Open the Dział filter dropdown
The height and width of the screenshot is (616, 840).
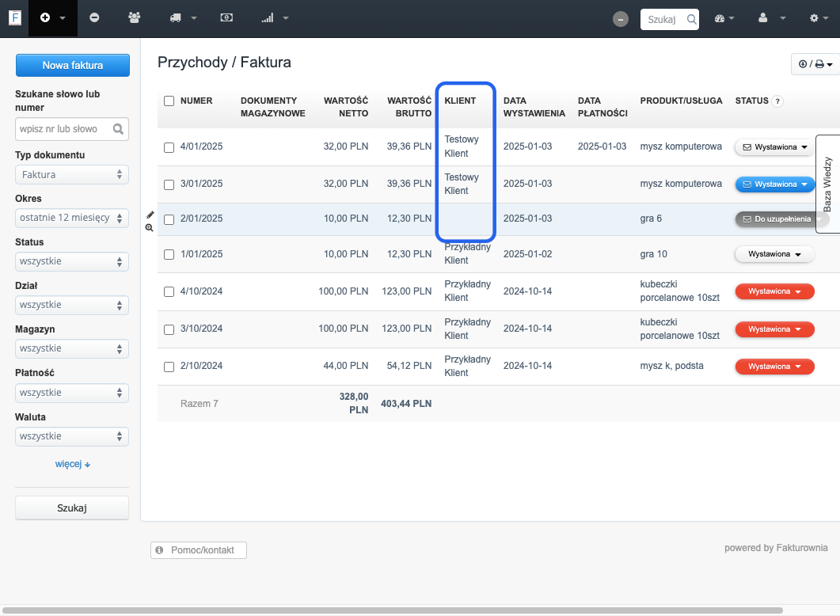(72, 306)
